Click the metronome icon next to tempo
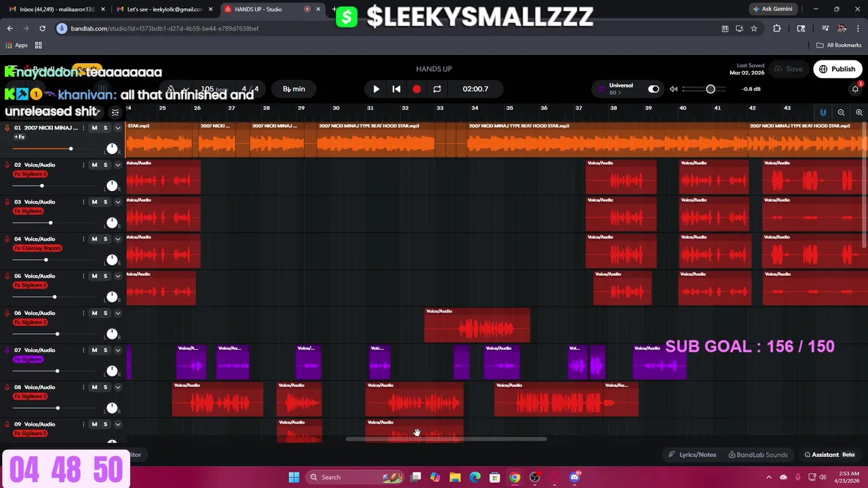 171,89
